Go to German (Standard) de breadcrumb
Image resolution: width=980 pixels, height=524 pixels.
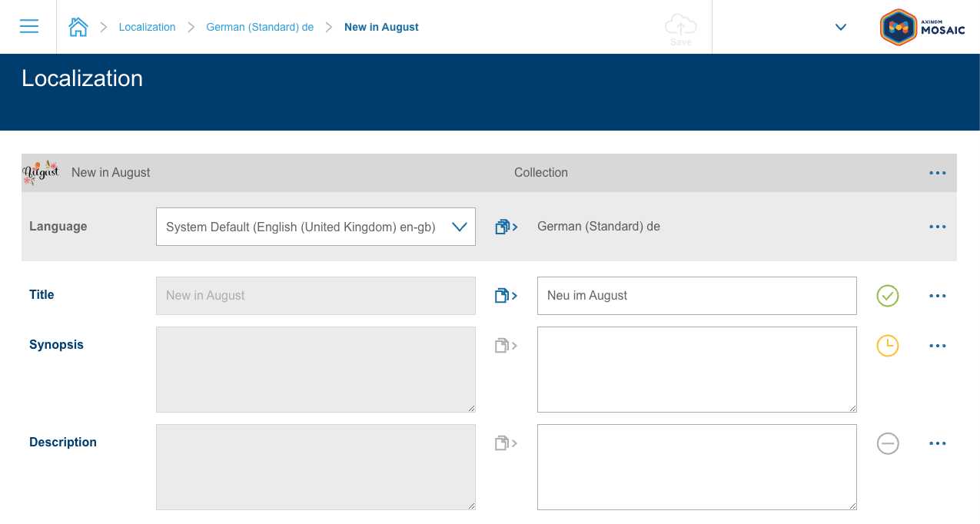point(260,27)
